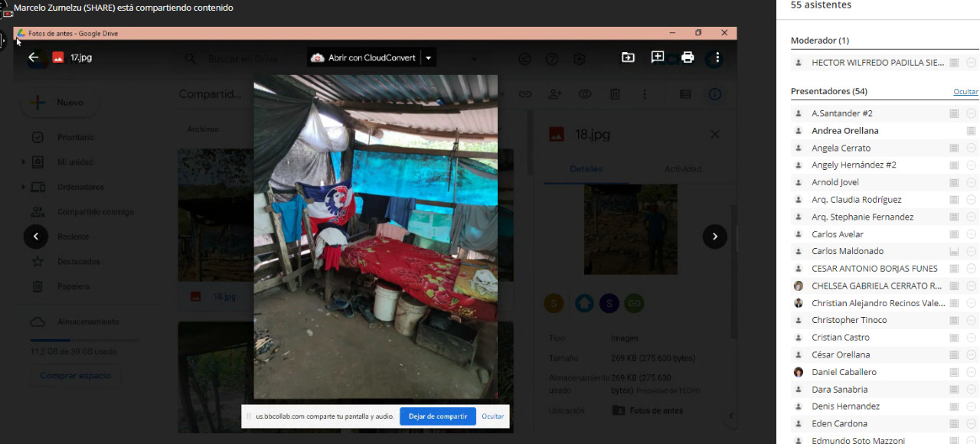Click the trash remove icon in Drive toolbar
980x444 pixels.
[615, 94]
